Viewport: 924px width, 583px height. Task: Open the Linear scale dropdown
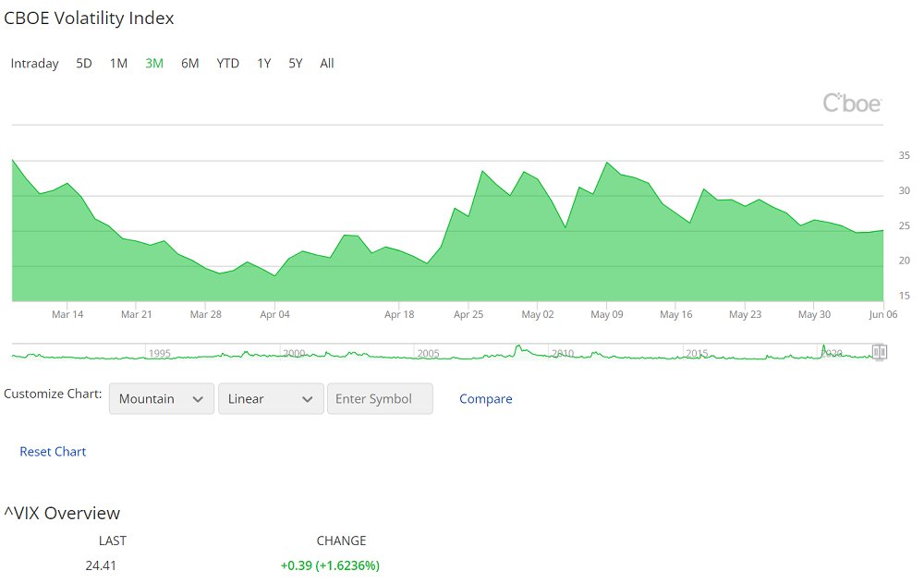(271, 398)
